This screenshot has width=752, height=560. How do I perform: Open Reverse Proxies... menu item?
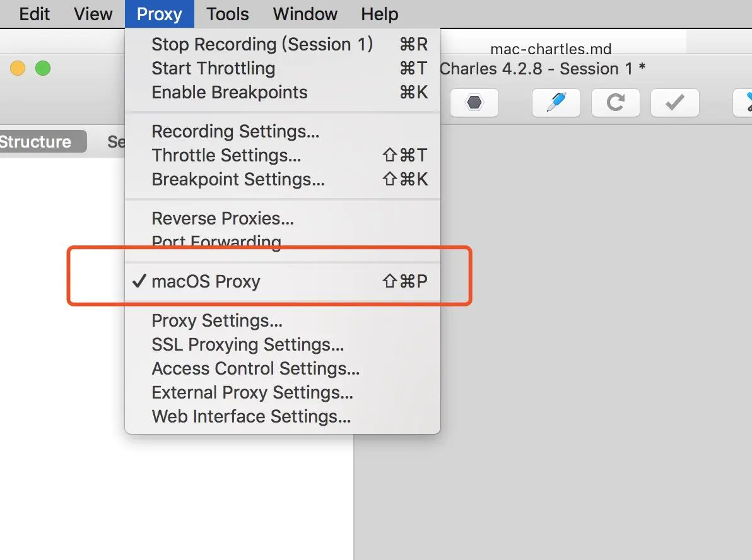(283, 218)
